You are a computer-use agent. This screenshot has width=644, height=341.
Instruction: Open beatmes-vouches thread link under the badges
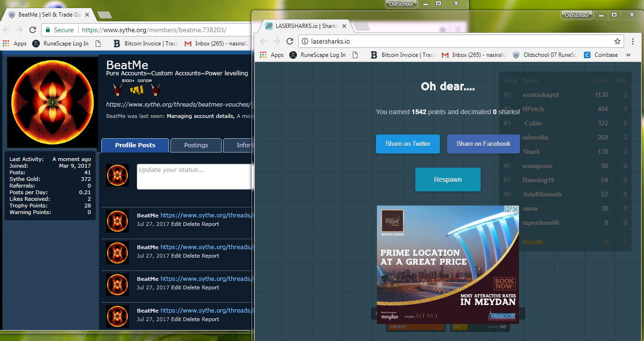click(x=179, y=105)
